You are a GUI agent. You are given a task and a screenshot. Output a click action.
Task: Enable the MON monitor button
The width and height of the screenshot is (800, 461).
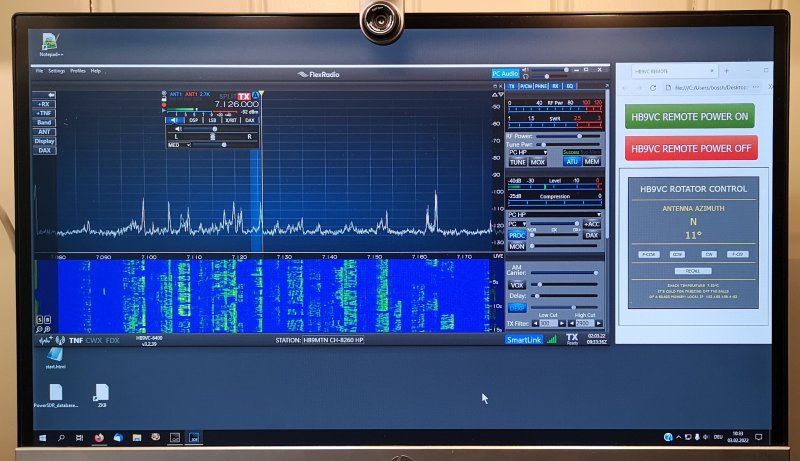pyautogui.click(x=517, y=246)
